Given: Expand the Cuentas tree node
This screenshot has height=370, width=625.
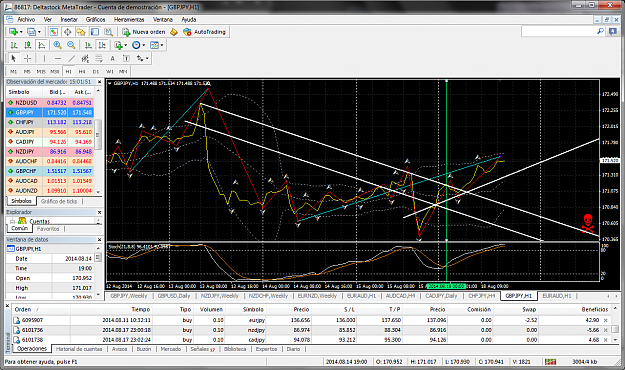Looking at the screenshot, I should pos(12,221).
